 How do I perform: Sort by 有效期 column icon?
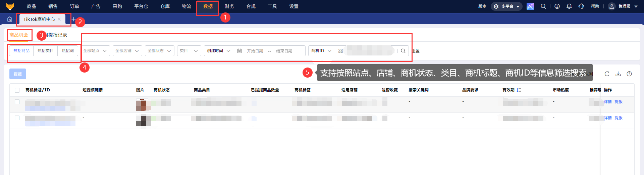[519, 90]
